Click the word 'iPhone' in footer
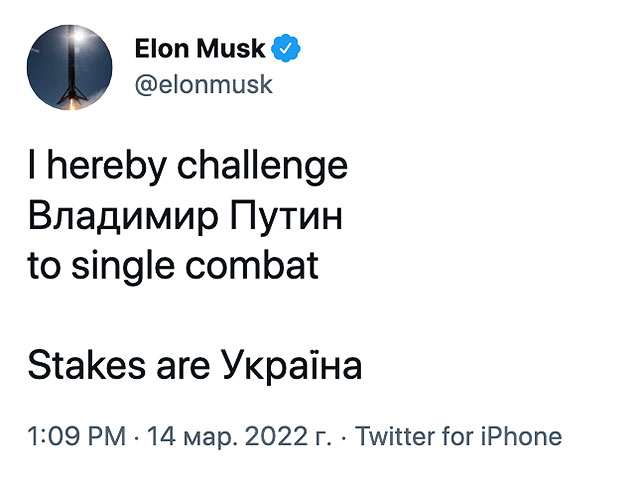 coord(521,436)
